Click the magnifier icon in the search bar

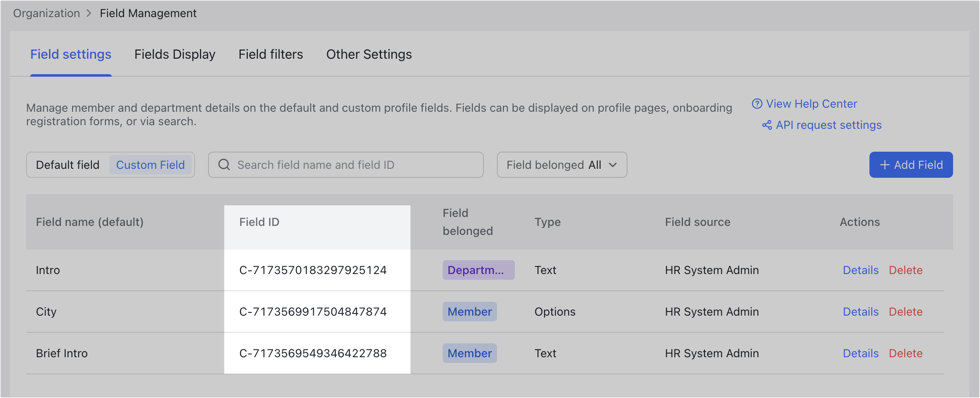[x=224, y=165]
